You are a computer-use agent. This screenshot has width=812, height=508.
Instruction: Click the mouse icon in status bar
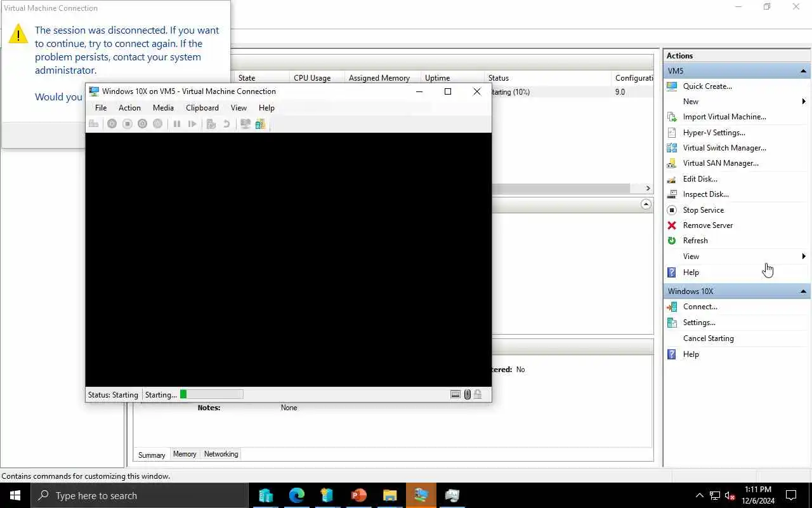tap(468, 394)
